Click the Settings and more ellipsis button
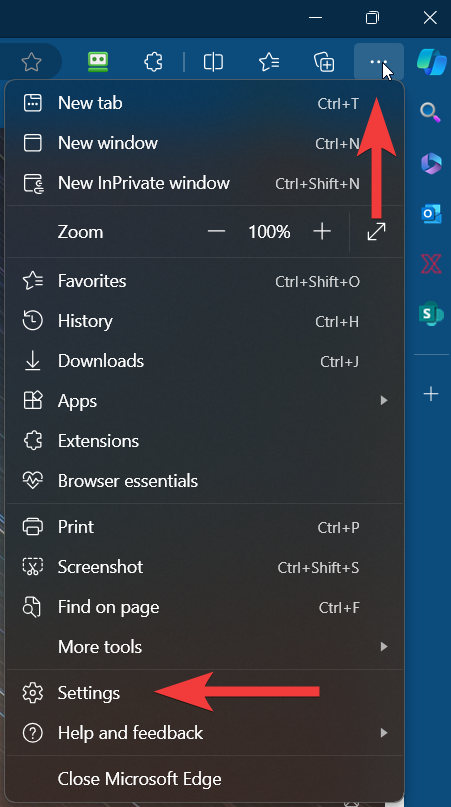 (379, 62)
